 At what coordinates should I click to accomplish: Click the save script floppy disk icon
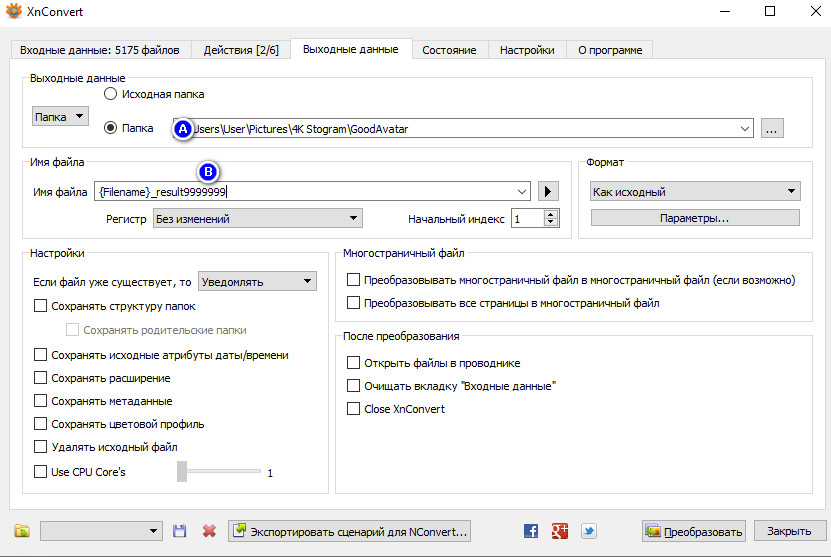180,531
